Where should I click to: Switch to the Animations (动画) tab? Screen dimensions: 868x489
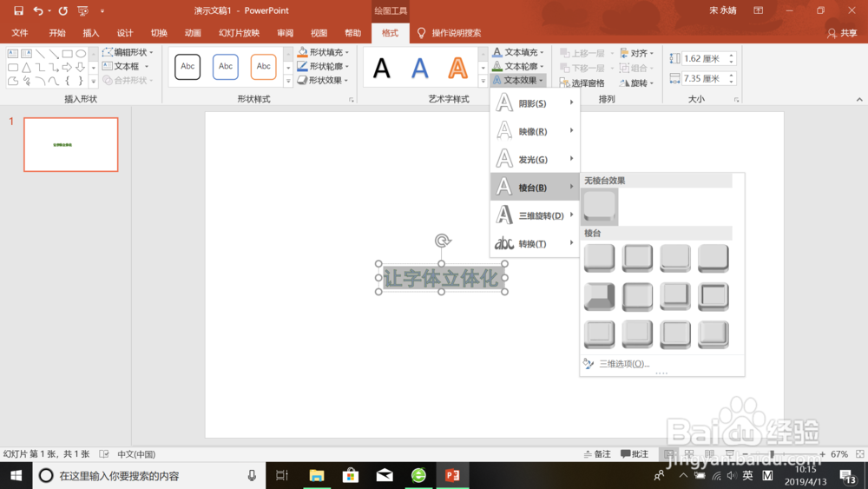click(x=193, y=33)
